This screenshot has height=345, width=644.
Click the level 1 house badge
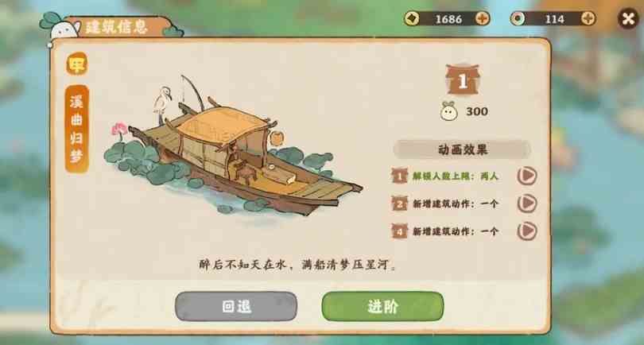(463, 79)
